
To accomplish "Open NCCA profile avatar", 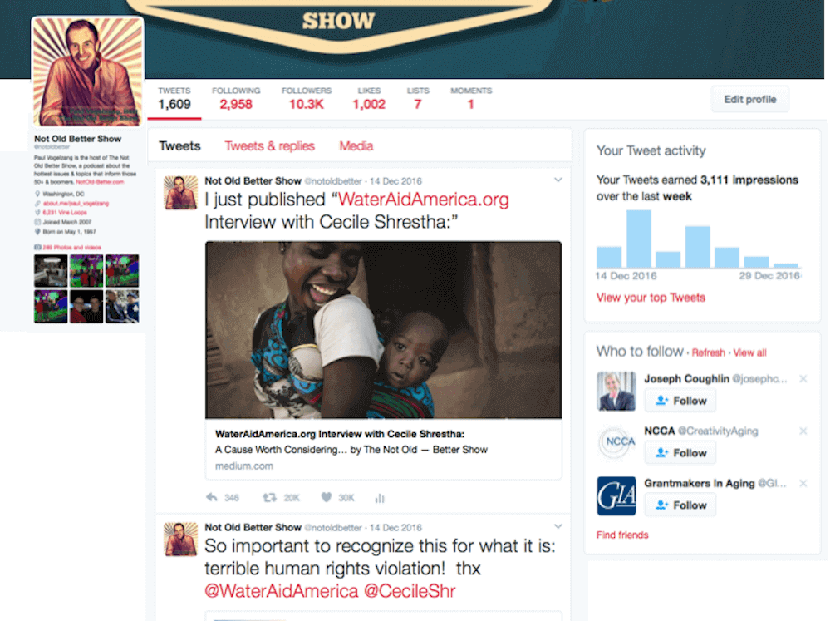I will pos(616,443).
